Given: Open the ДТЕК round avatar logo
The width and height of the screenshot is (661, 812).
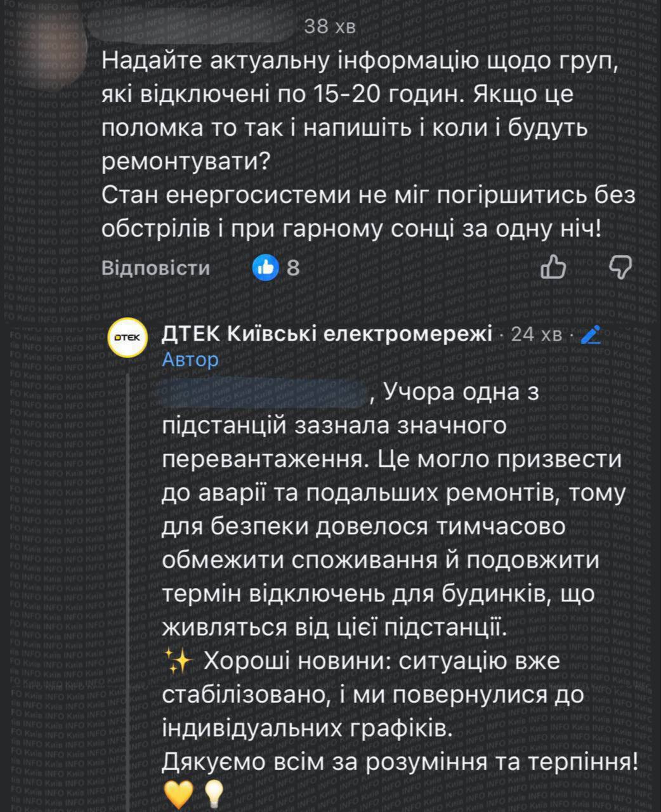Looking at the screenshot, I should click(129, 339).
